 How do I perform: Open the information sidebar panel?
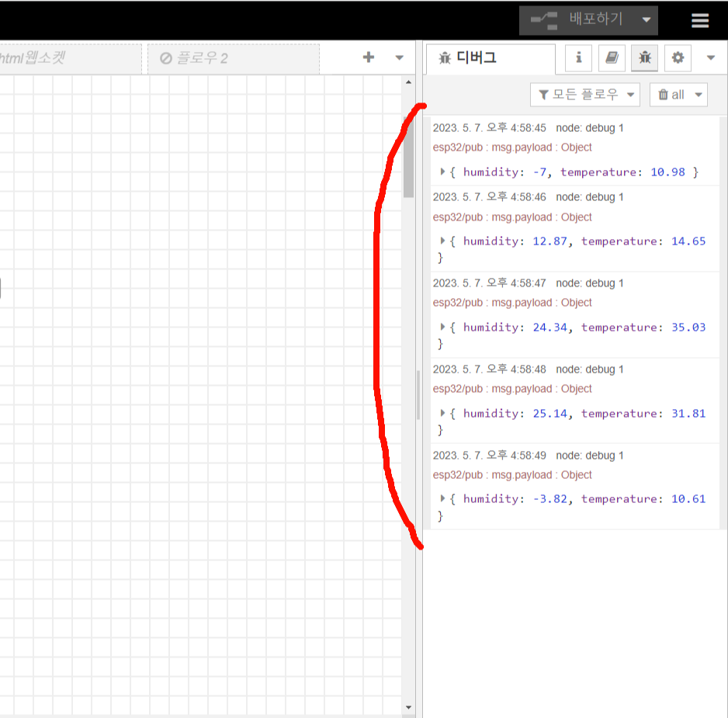pos(578,58)
